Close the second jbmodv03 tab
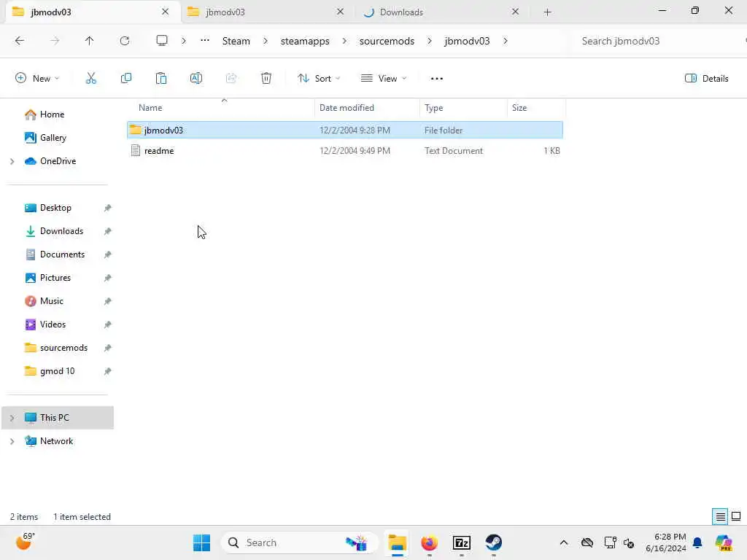The width and height of the screenshot is (747, 560). [340, 12]
